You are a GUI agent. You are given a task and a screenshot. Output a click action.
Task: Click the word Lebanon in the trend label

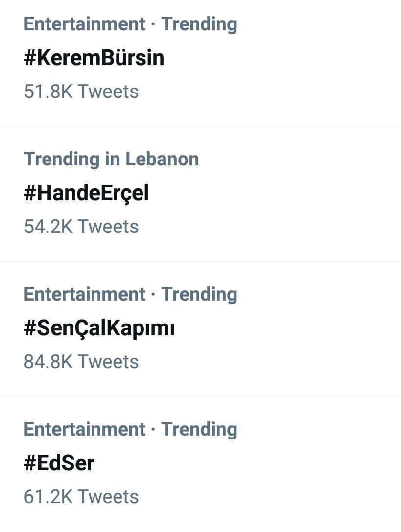162,159
